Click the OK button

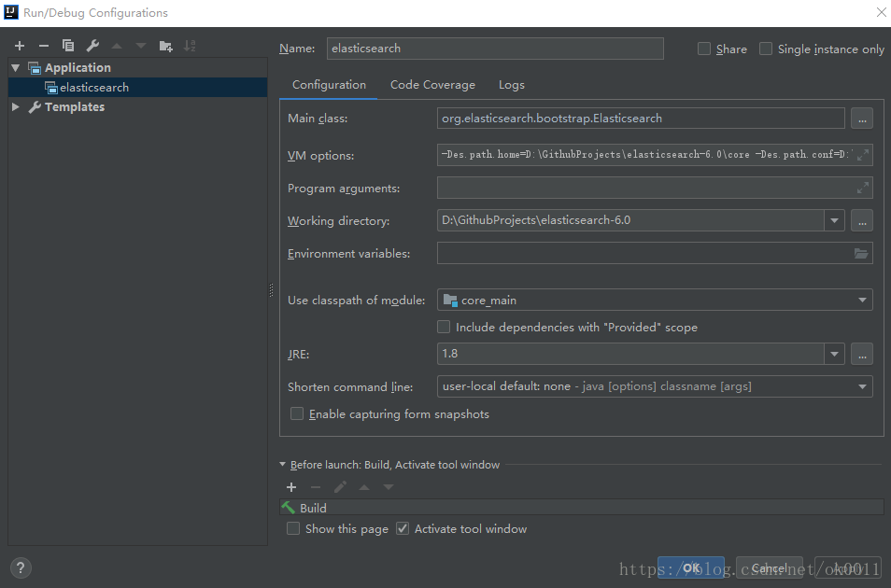[691, 567]
